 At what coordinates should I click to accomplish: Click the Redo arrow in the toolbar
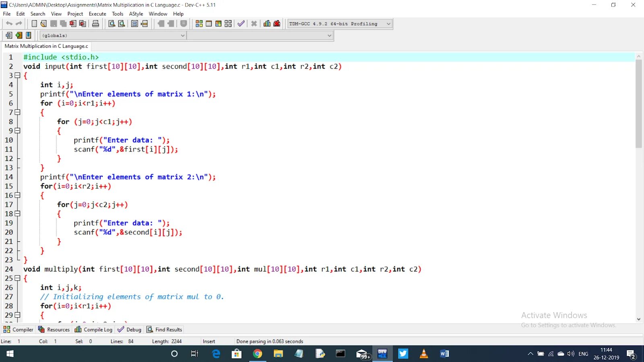19,24
